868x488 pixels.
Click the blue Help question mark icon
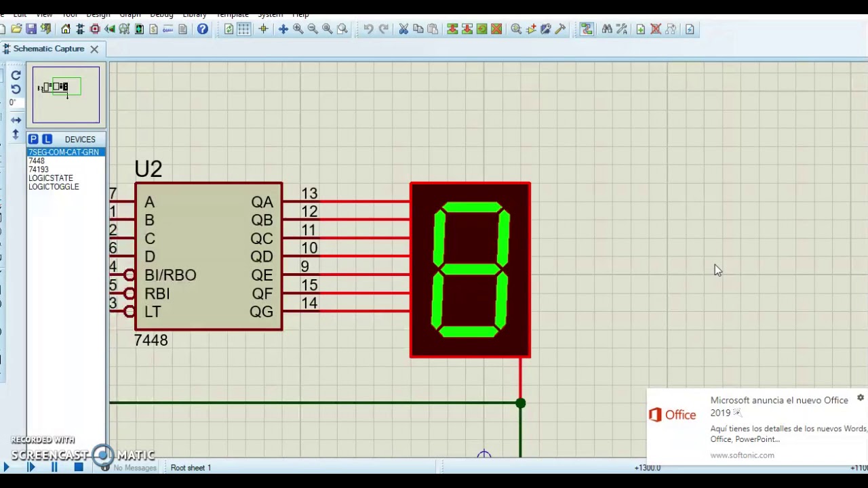202,29
